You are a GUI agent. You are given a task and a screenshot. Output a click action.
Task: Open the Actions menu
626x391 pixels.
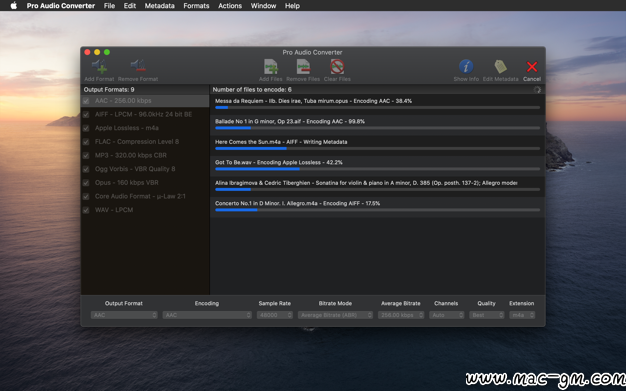pos(230,6)
